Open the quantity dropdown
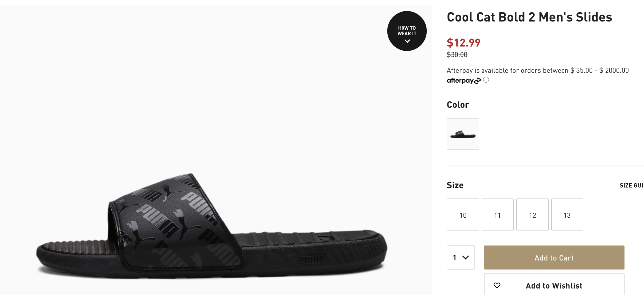The width and height of the screenshot is (644, 295). tap(461, 257)
